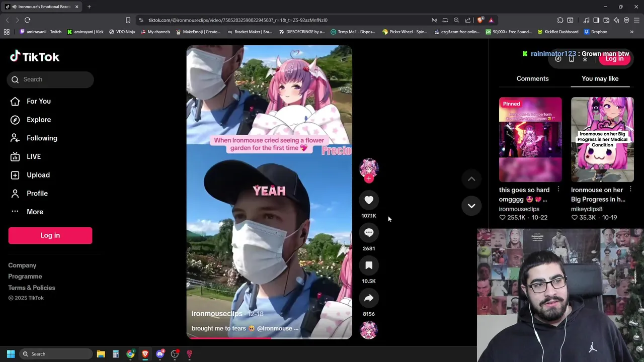
Task: Zoom page using magnifier icon in address bar
Action: coord(456,20)
